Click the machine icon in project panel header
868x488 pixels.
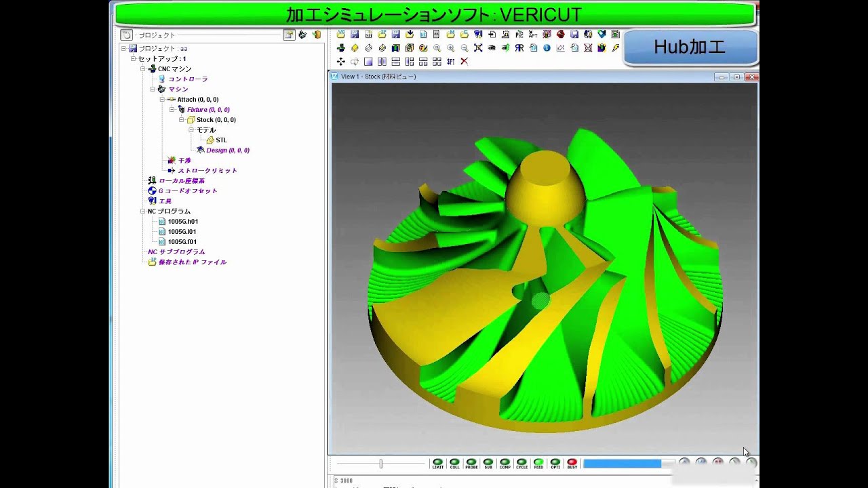coord(302,35)
